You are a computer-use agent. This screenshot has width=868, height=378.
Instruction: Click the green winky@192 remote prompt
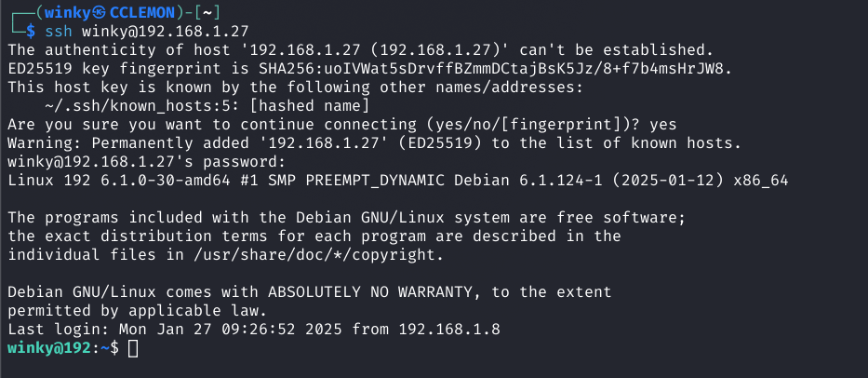(47, 348)
